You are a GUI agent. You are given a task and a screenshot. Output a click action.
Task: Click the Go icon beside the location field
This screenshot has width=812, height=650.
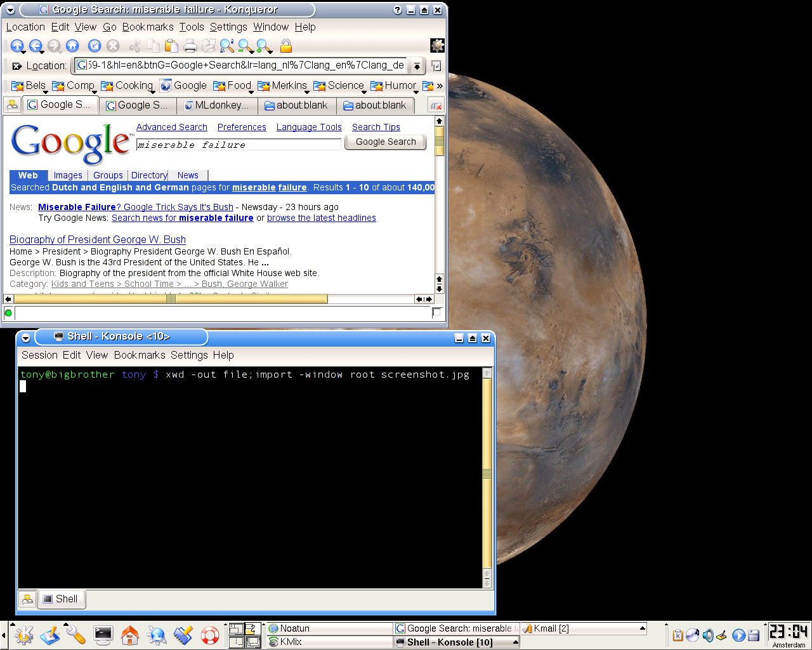[x=436, y=65]
